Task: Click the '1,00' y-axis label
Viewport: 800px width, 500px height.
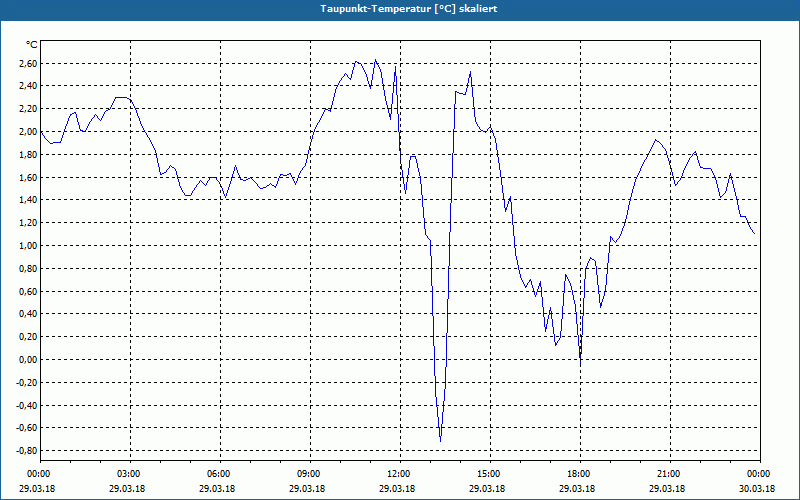Action: [x=29, y=245]
